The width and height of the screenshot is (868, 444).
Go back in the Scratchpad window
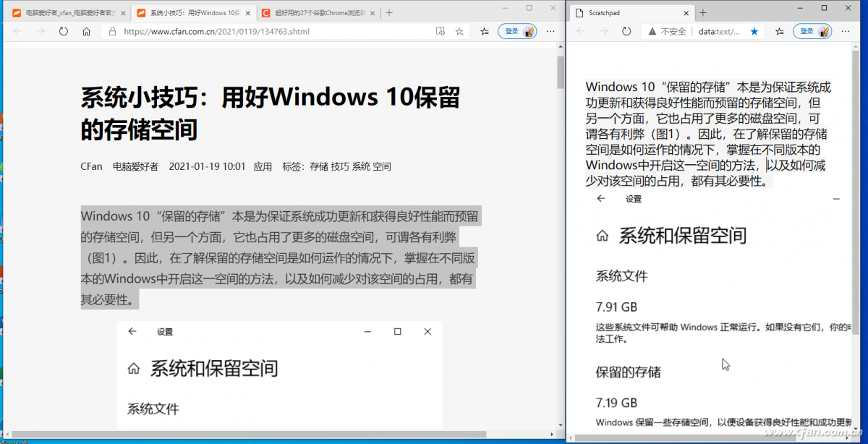point(582,32)
